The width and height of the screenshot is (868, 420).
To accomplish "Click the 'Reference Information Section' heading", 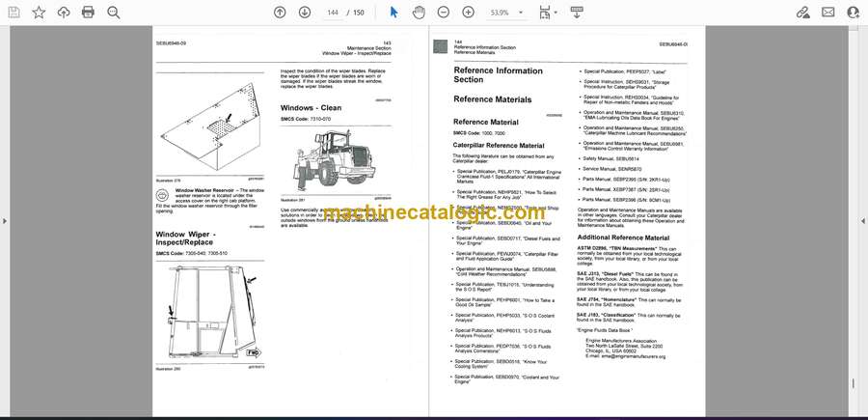I will tap(499, 74).
